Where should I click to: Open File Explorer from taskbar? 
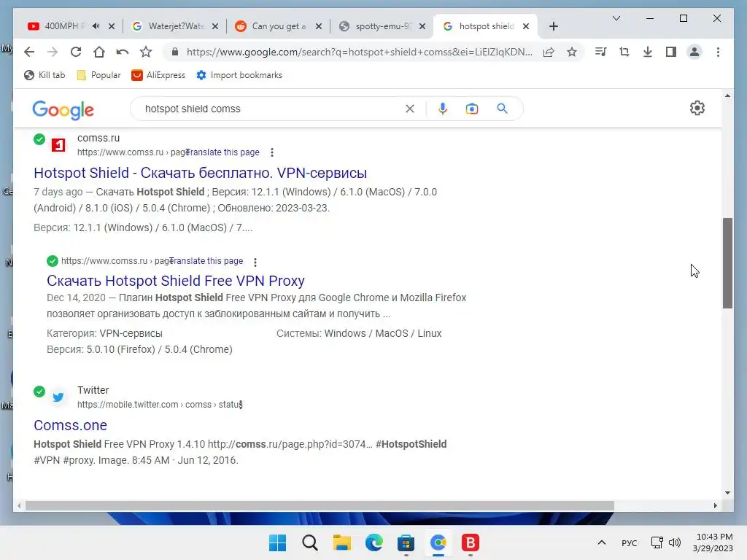point(341,542)
